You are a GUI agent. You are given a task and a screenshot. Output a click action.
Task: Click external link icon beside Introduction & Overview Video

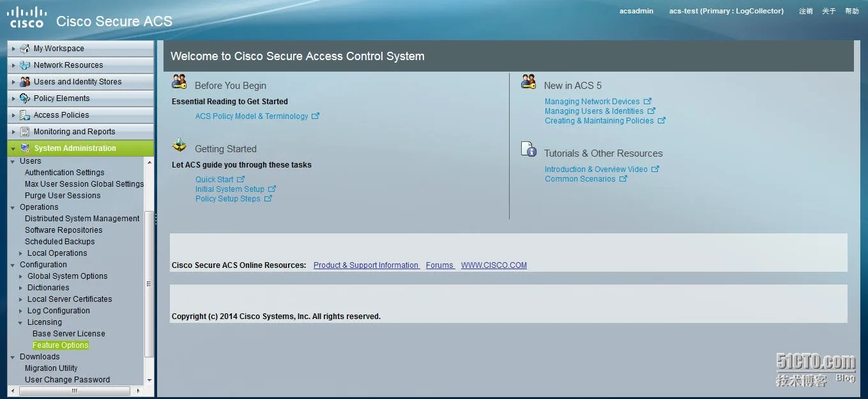(x=655, y=169)
